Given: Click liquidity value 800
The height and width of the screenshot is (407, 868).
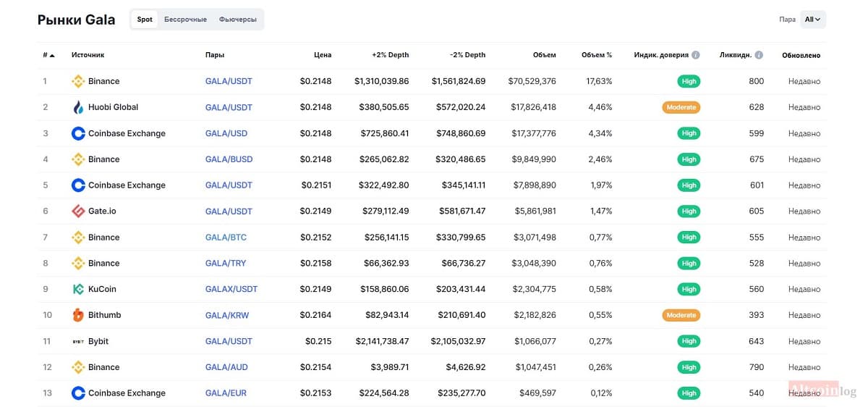Looking at the screenshot, I should [757, 81].
